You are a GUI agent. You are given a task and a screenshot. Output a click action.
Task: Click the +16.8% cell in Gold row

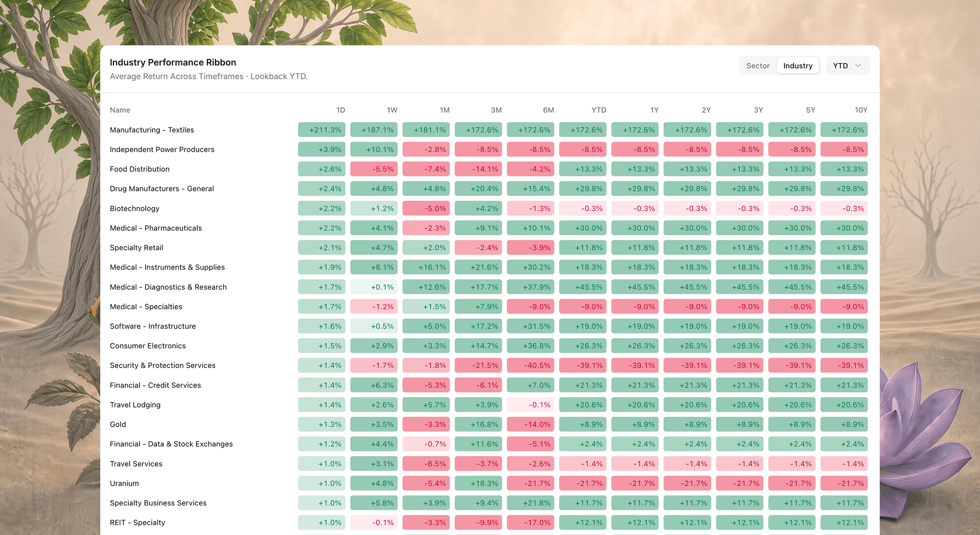[478, 424]
